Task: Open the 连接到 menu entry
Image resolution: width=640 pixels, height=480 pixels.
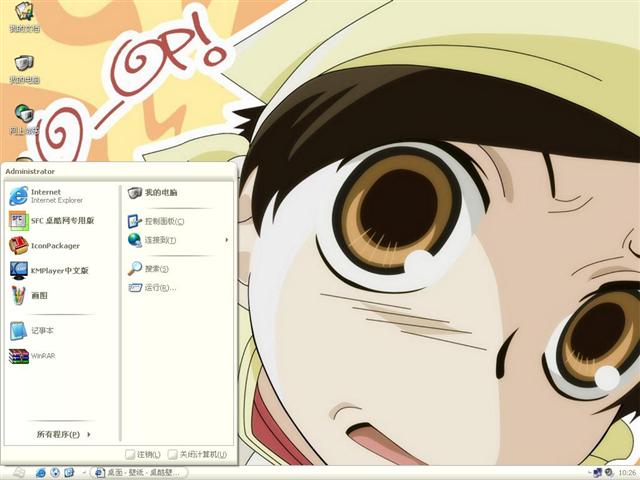Action: coord(178,240)
